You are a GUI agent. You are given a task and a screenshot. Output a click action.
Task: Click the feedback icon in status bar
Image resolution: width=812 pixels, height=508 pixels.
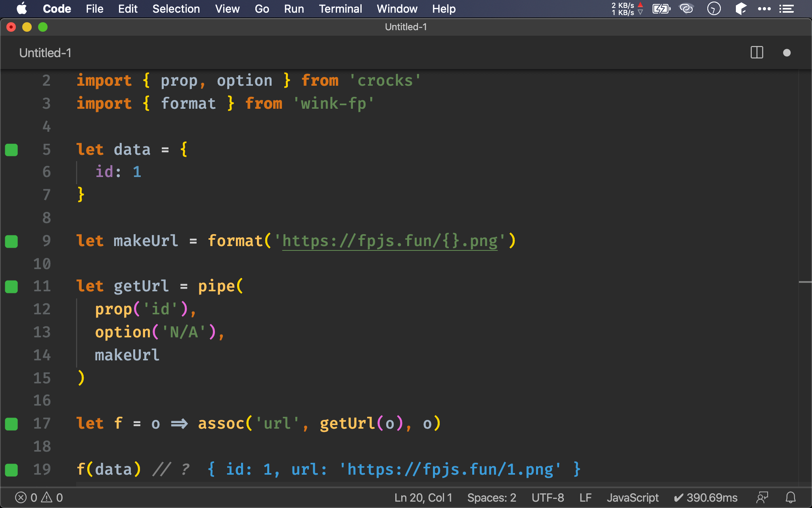[x=762, y=497]
